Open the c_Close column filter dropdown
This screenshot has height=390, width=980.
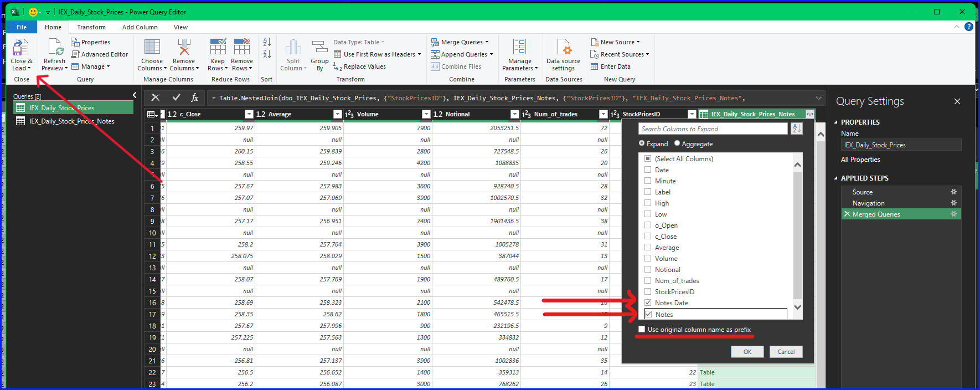[x=249, y=114]
